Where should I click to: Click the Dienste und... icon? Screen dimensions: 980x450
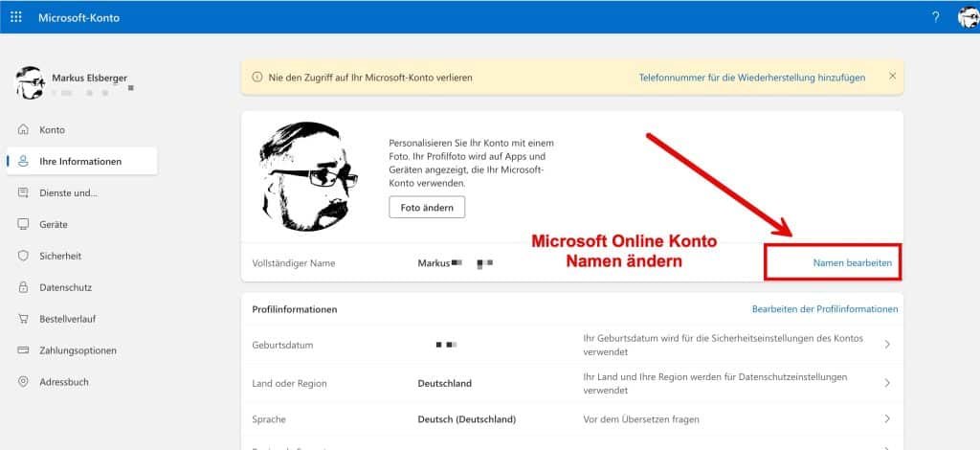click(x=23, y=192)
